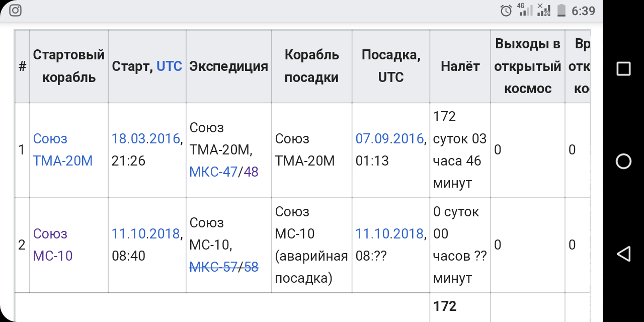
Task: Open the 07.09.2016 landing date link
Action: [390, 138]
